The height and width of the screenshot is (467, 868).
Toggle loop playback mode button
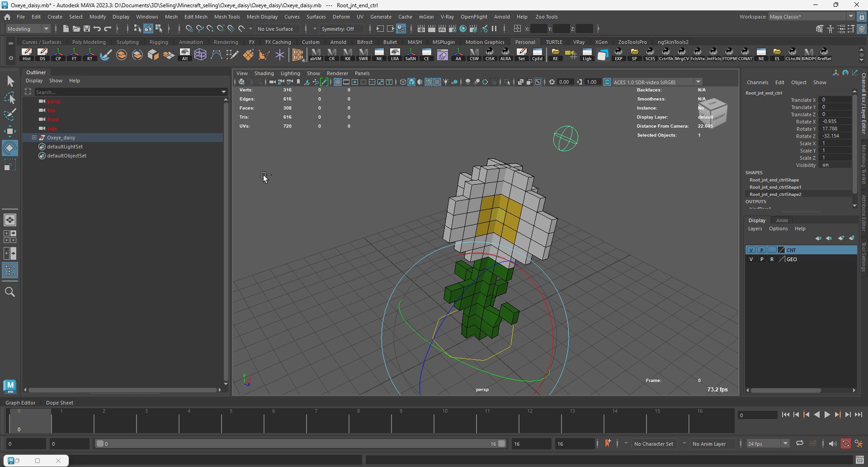point(799,443)
